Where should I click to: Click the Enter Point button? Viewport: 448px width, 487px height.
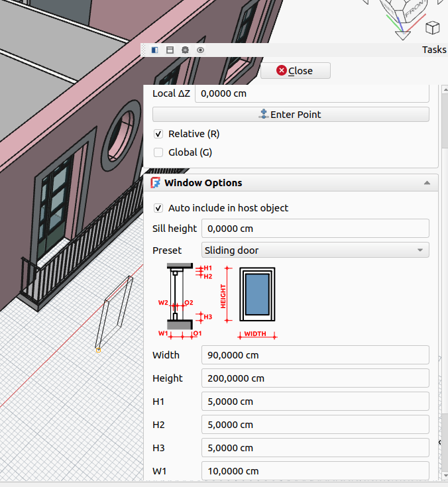[291, 115]
